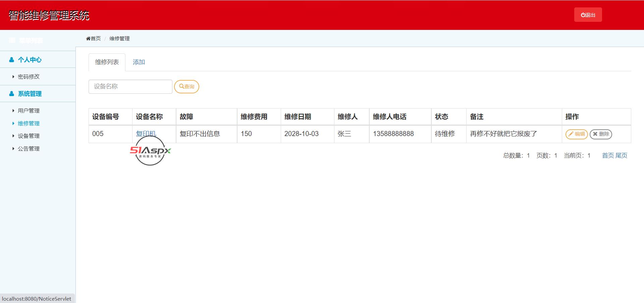Click the 删除 button for device 005
Screen dimensions: 644x303
pyautogui.click(x=601, y=134)
